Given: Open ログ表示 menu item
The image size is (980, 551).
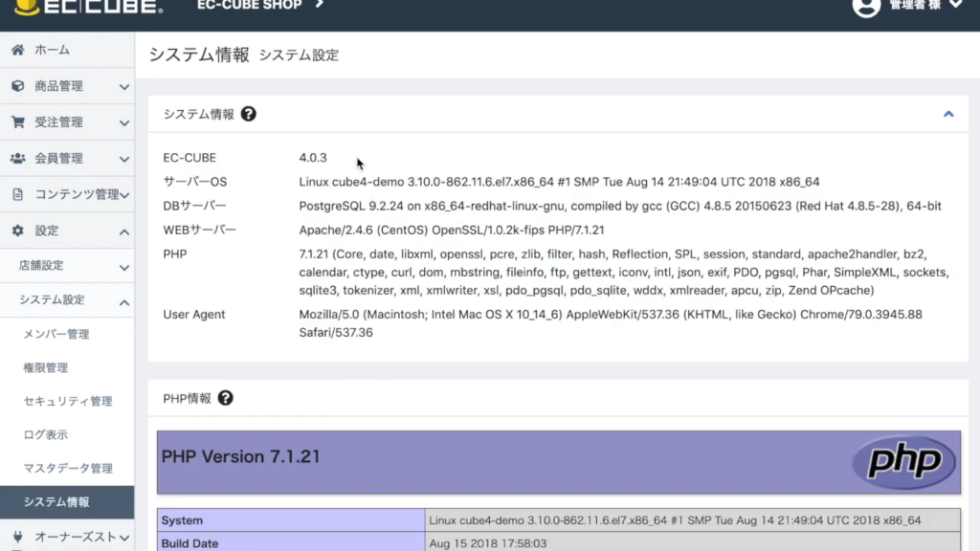Looking at the screenshot, I should [x=46, y=434].
